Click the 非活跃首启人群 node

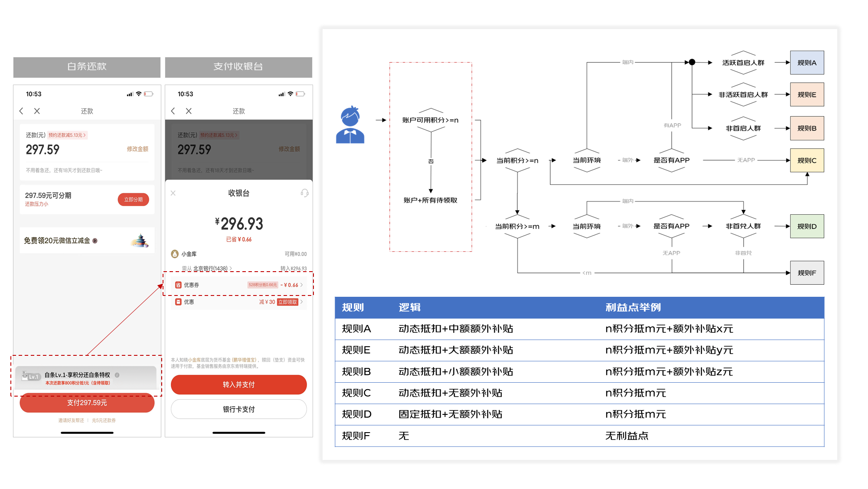click(x=743, y=95)
